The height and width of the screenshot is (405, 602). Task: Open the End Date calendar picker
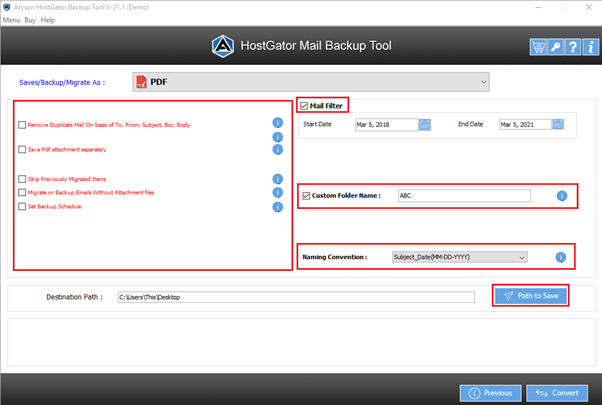pyautogui.click(x=558, y=124)
